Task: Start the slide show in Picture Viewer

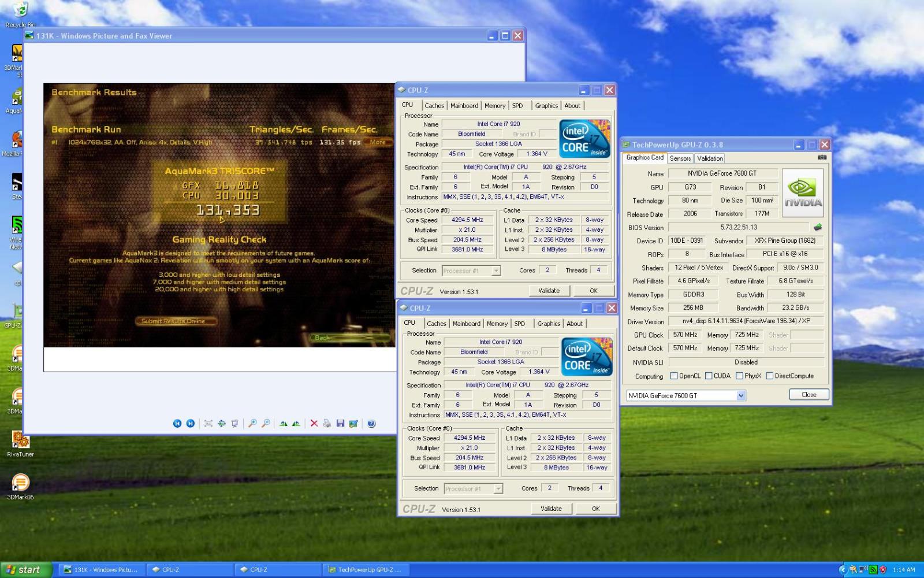Action: [x=234, y=424]
